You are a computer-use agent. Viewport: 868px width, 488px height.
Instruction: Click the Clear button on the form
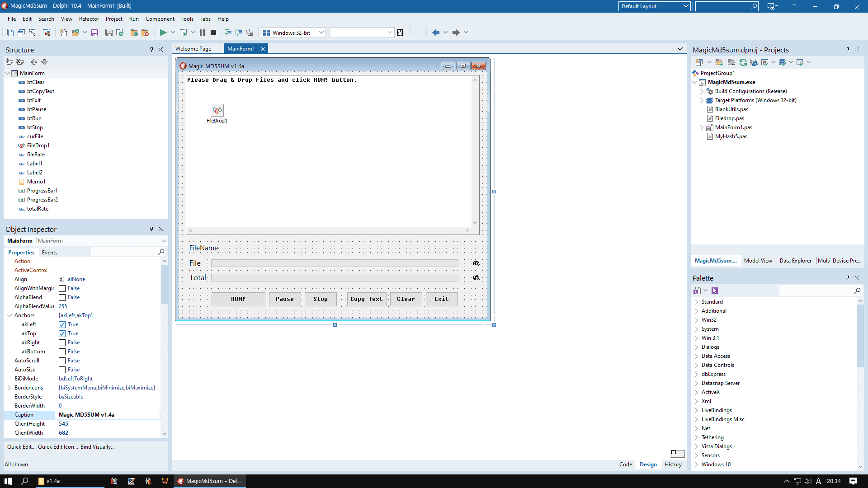coord(406,299)
